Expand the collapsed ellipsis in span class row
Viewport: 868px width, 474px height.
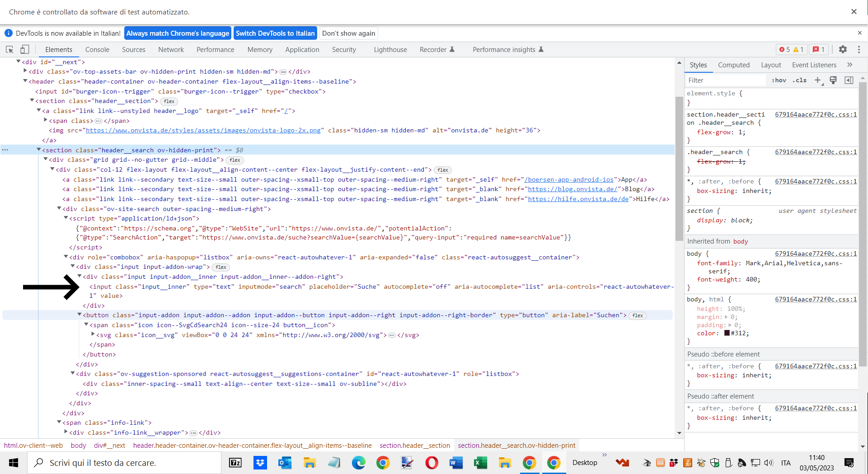click(x=99, y=121)
